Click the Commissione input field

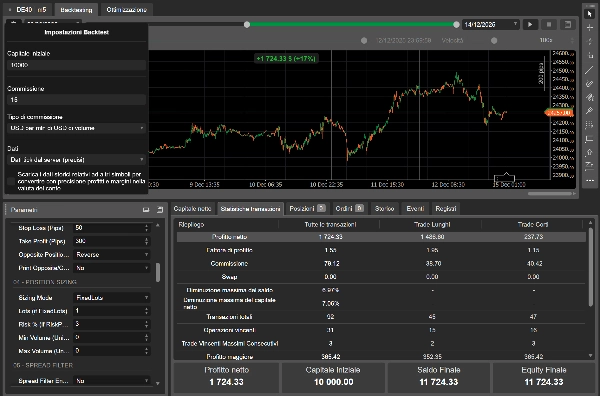coord(77,99)
